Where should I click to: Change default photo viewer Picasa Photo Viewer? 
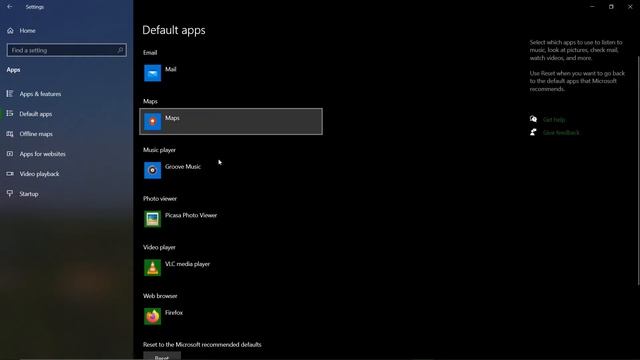(x=231, y=219)
